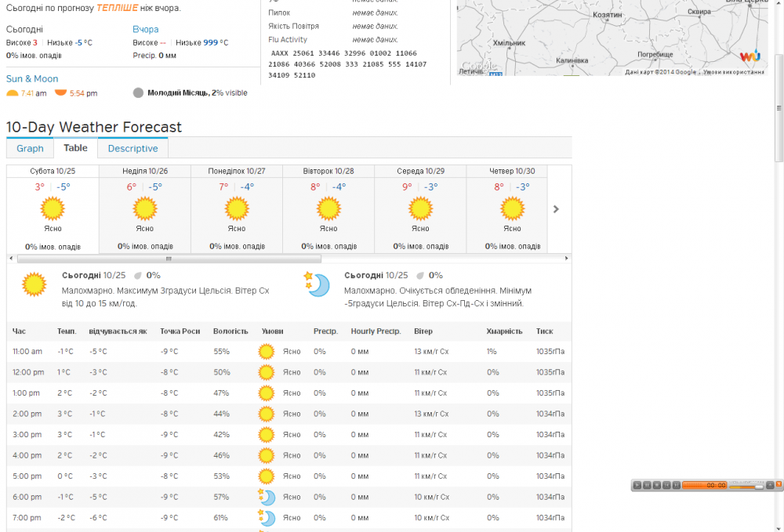The height and width of the screenshot is (532, 784).
Task: Click the sun icon for Субота 10/25
Action: 53,208
